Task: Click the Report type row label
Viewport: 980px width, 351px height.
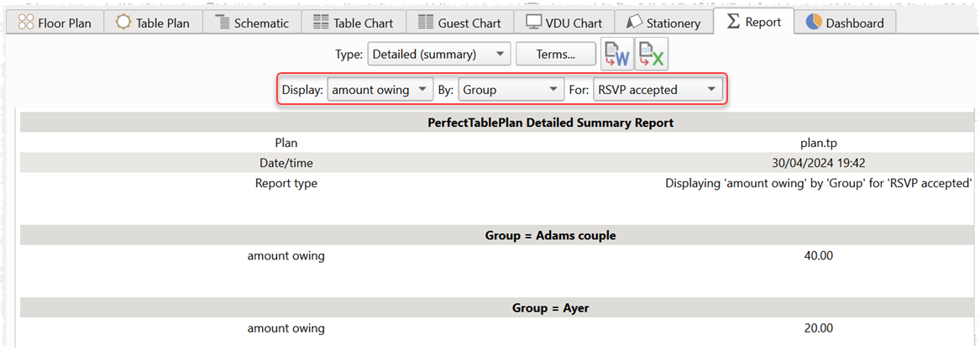Action: click(286, 184)
